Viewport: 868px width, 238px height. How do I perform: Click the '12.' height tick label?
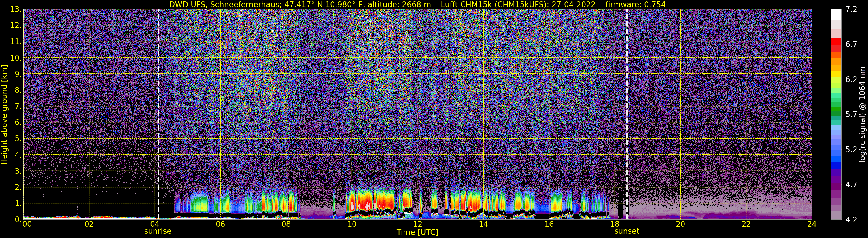pyautogui.click(x=16, y=25)
